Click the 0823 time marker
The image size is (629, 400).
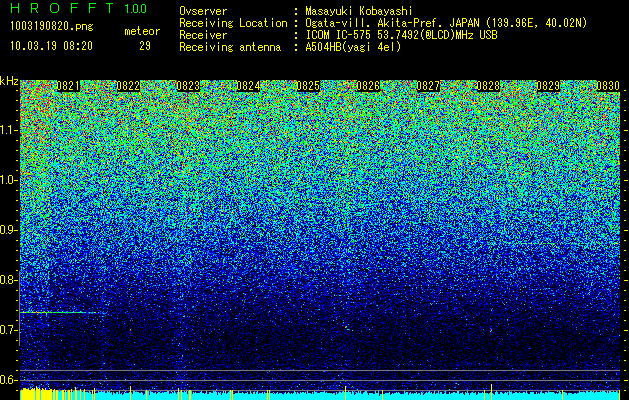[x=188, y=86]
